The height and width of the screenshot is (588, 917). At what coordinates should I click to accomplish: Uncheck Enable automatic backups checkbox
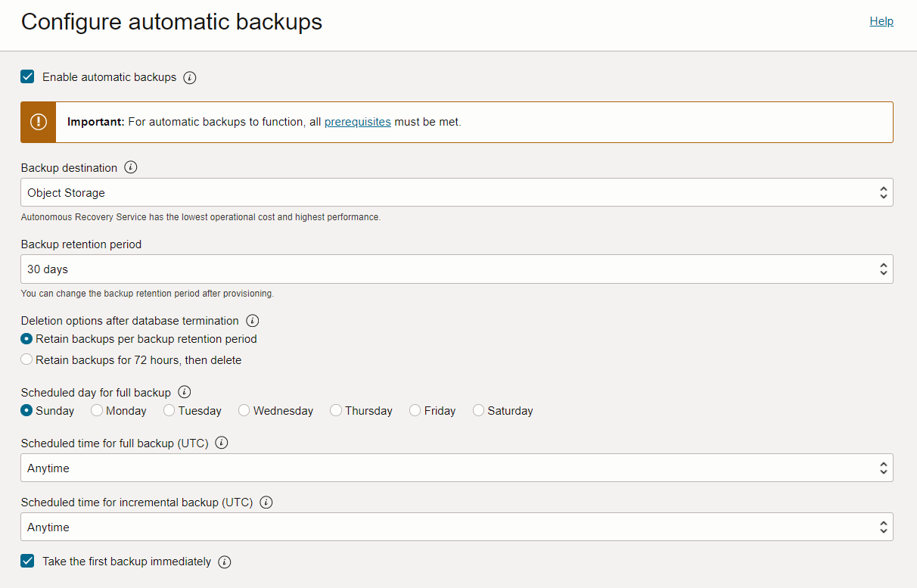click(28, 76)
